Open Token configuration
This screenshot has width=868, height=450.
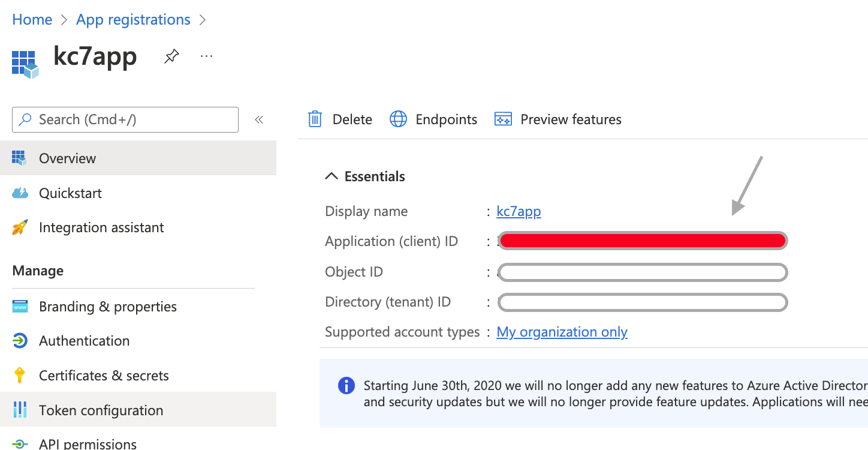(x=138, y=410)
